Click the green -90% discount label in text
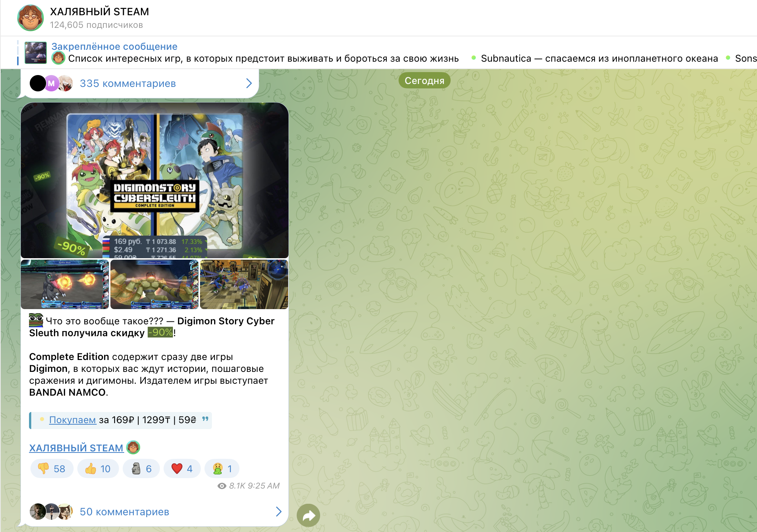 pyautogui.click(x=160, y=332)
